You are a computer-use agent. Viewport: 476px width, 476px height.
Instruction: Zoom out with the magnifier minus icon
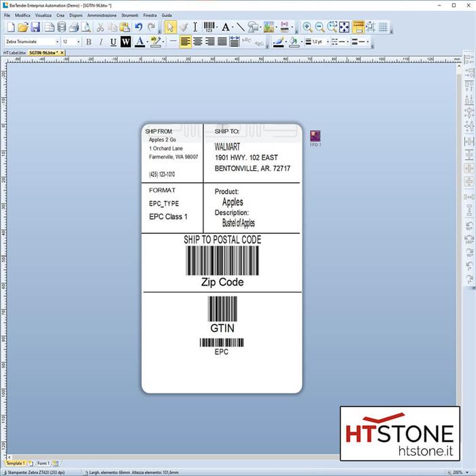pos(320,27)
